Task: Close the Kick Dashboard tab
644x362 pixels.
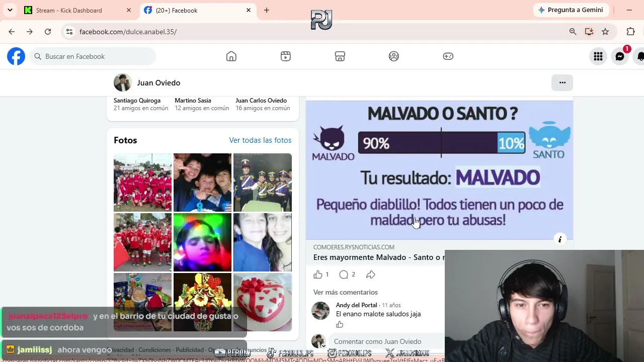Action: coord(129,10)
